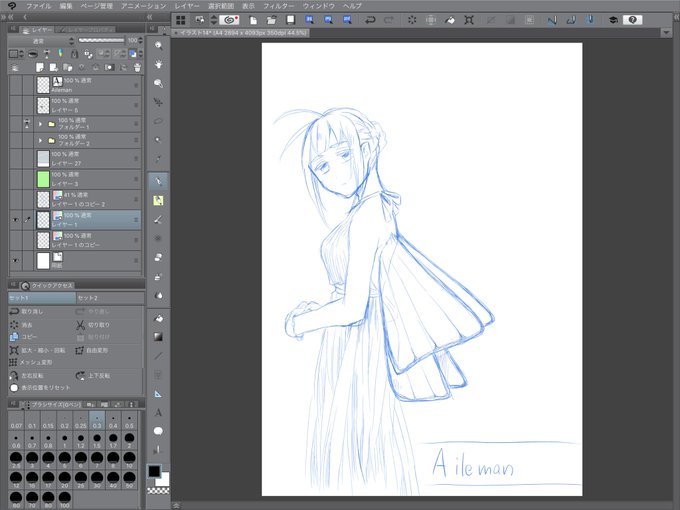Click the new raster layer icon
The height and width of the screenshot is (510, 680).
[40, 67]
